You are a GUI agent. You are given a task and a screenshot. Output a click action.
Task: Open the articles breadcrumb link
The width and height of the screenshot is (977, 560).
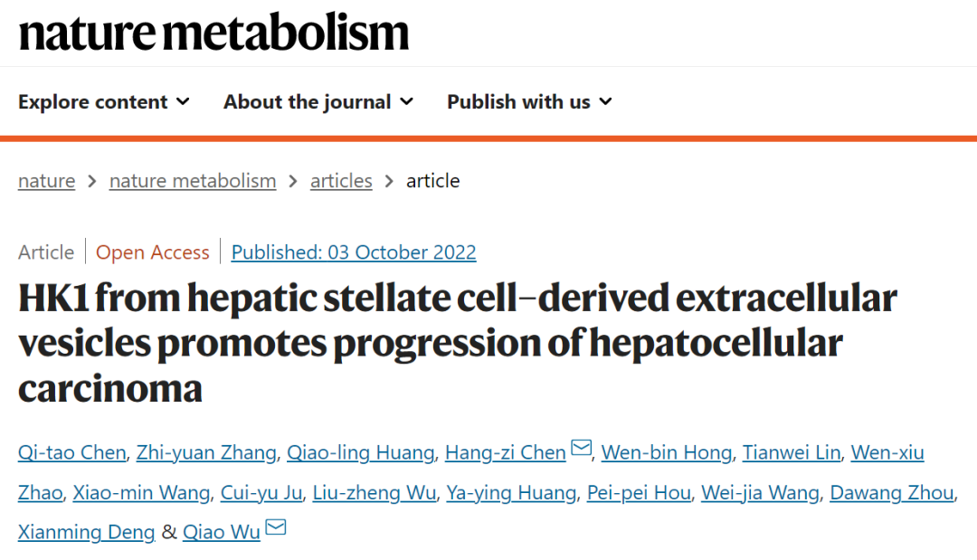(341, 181)
